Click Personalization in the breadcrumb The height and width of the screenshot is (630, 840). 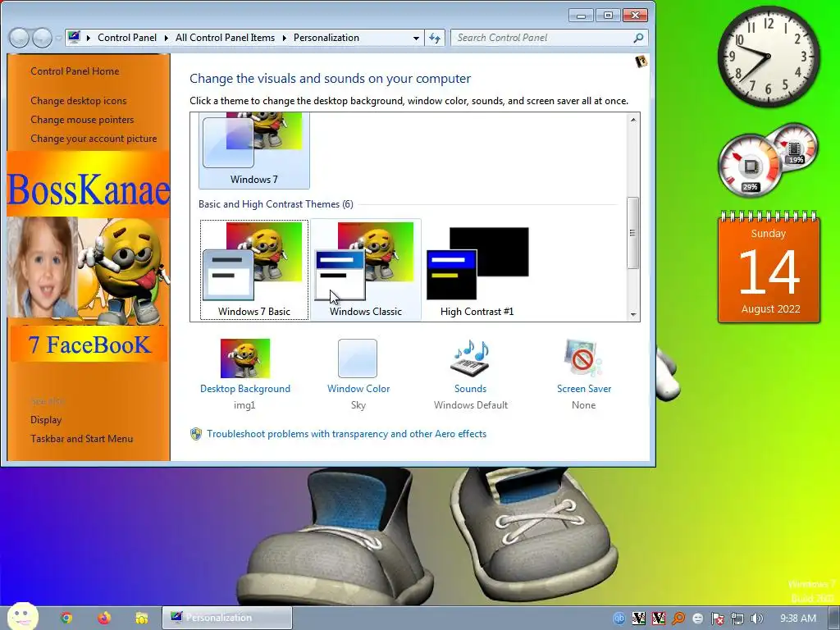(326, 38)
